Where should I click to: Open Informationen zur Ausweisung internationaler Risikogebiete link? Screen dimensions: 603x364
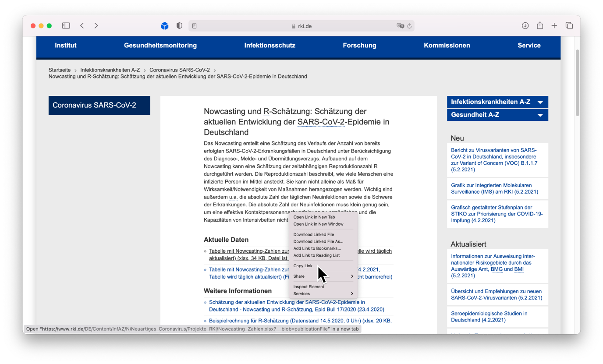[493, 266]
